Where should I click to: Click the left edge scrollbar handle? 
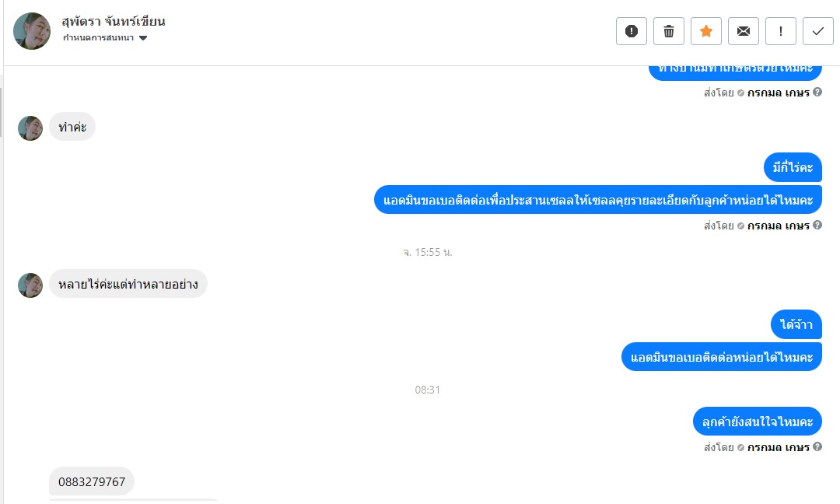[x=1, y=113]
